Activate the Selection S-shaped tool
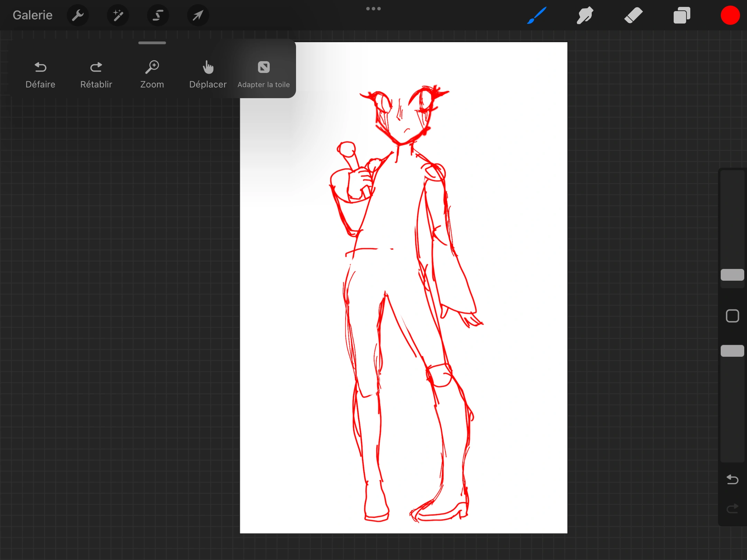Image resolution: width=747 pixels, height=560 pixels. pyautogui.click(x=158, y=15)
